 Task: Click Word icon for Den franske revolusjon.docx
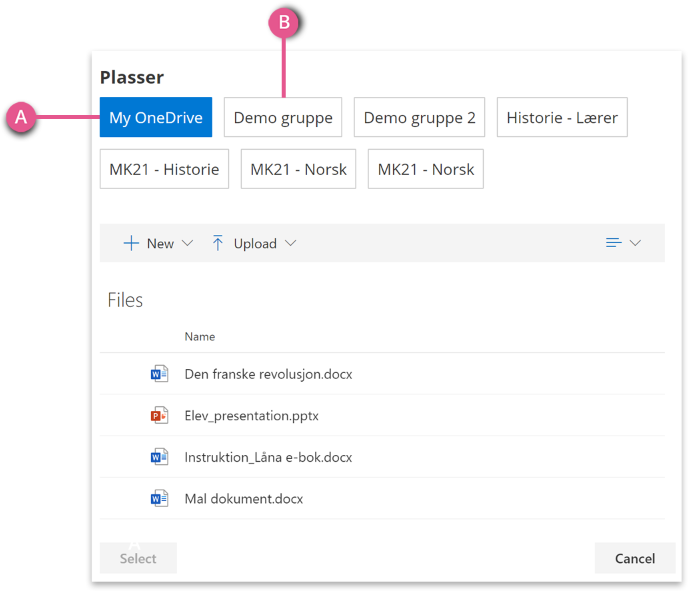pos(159,374)
